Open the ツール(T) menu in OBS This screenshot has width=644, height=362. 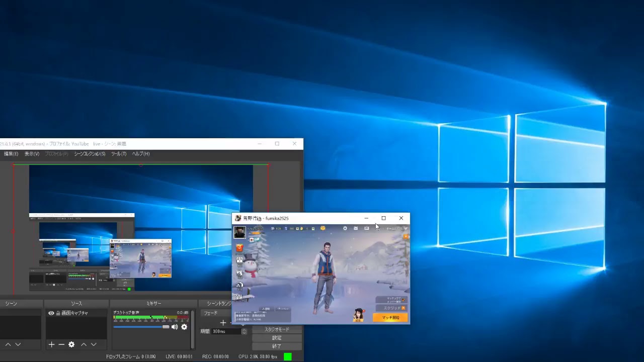(119, 154)
